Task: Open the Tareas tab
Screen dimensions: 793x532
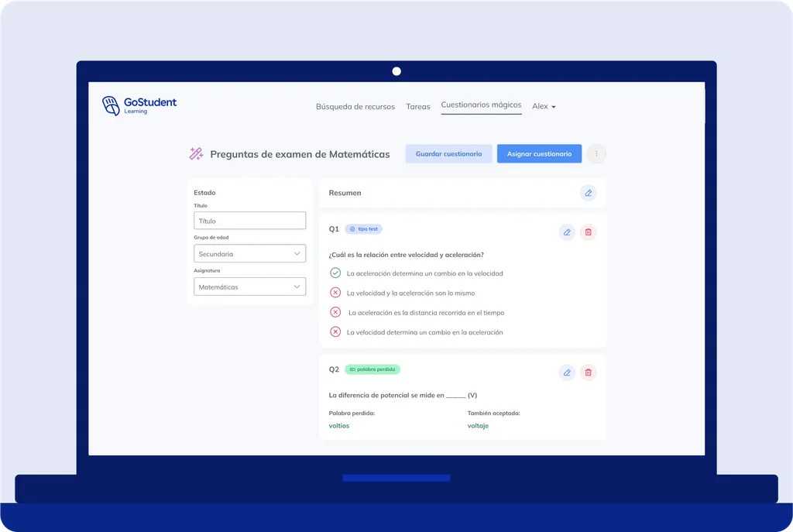Action: tap(417, 107)
